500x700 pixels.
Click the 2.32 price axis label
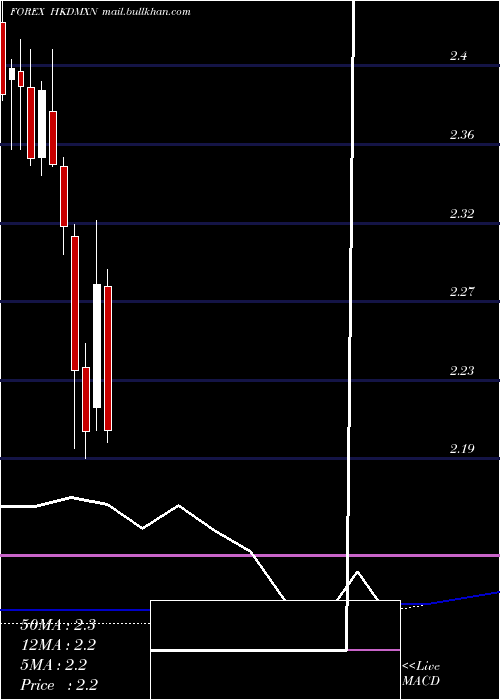pyautogui.click(x=462, y=213)
